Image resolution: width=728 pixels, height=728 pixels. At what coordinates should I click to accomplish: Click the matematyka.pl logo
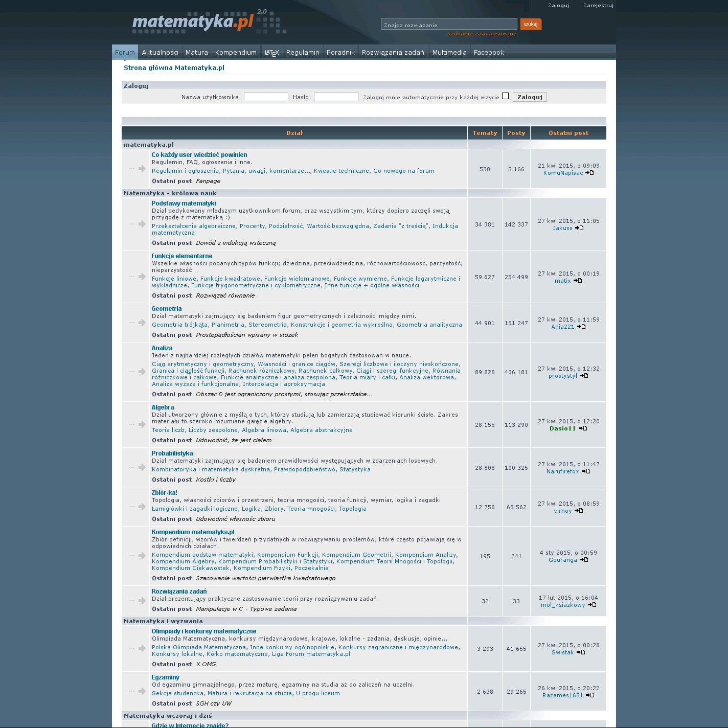pyautogui.click(x=193, y=22)
